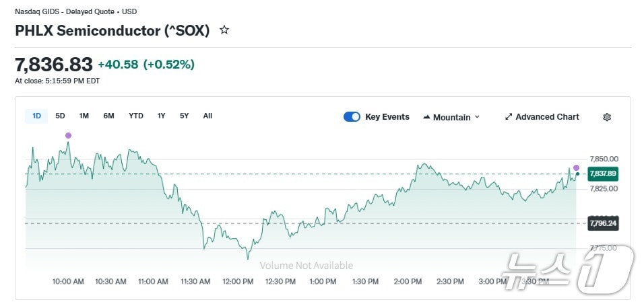Select the 1D time range tab
Screen dimensions: 644x304
[36, 116]
